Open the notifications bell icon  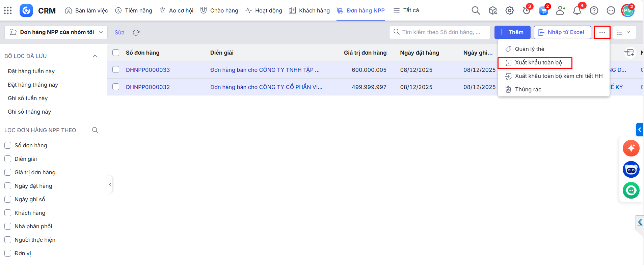tap(577, 11)
